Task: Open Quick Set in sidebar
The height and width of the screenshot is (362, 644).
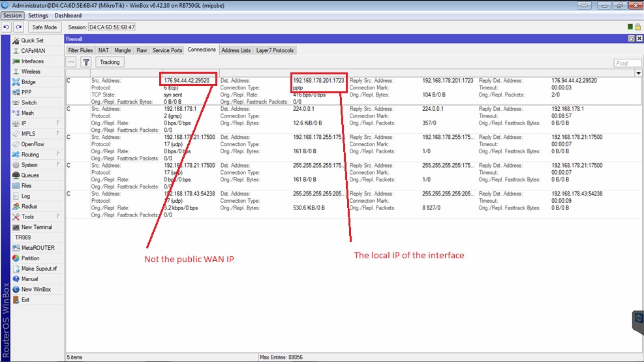Action: click(33, 40)
